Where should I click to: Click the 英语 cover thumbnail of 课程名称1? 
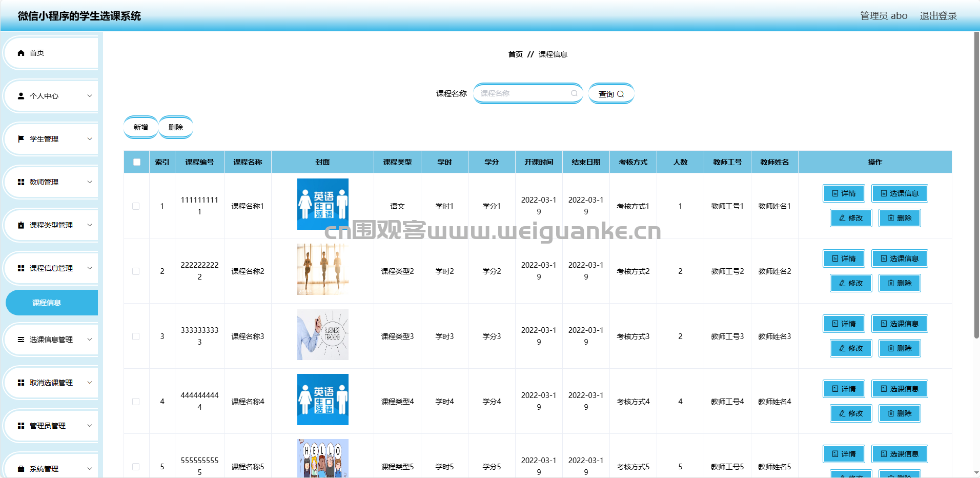(323, 204)
